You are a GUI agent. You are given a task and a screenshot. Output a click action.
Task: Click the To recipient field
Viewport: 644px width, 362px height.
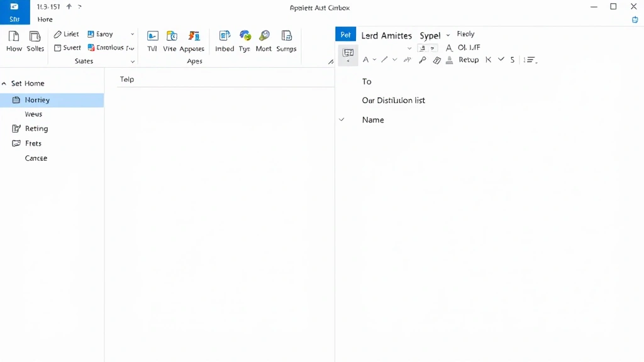click(x=367, y=82)
